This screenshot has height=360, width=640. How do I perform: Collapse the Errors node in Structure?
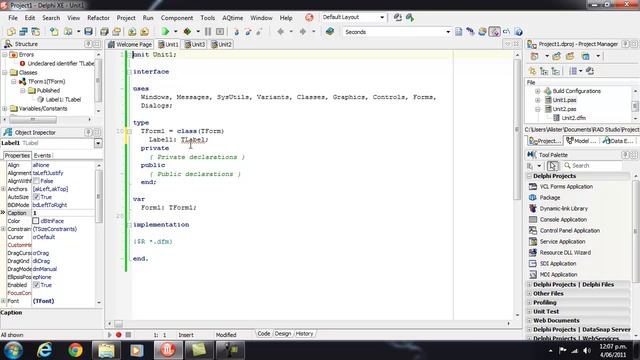pyautogui.click(x=5, y=54)
